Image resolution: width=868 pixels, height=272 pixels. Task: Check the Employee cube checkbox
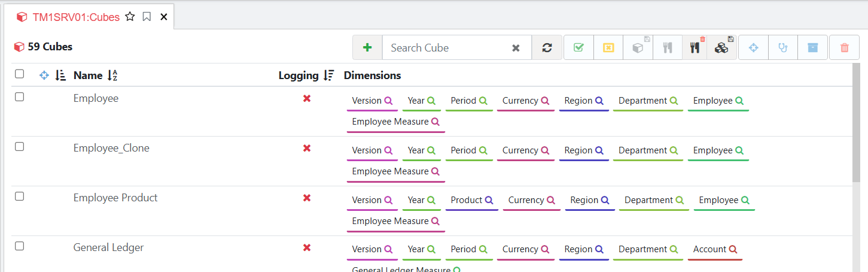click(20, 96)
